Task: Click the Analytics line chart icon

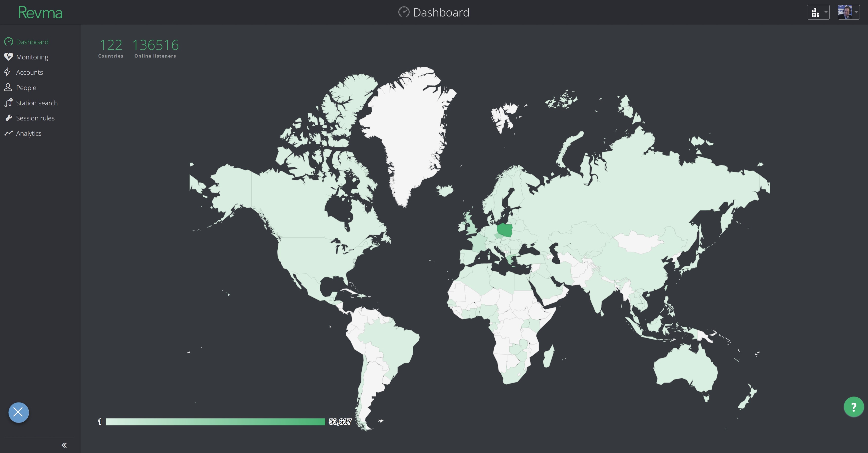Action: (x=8, y=133)
